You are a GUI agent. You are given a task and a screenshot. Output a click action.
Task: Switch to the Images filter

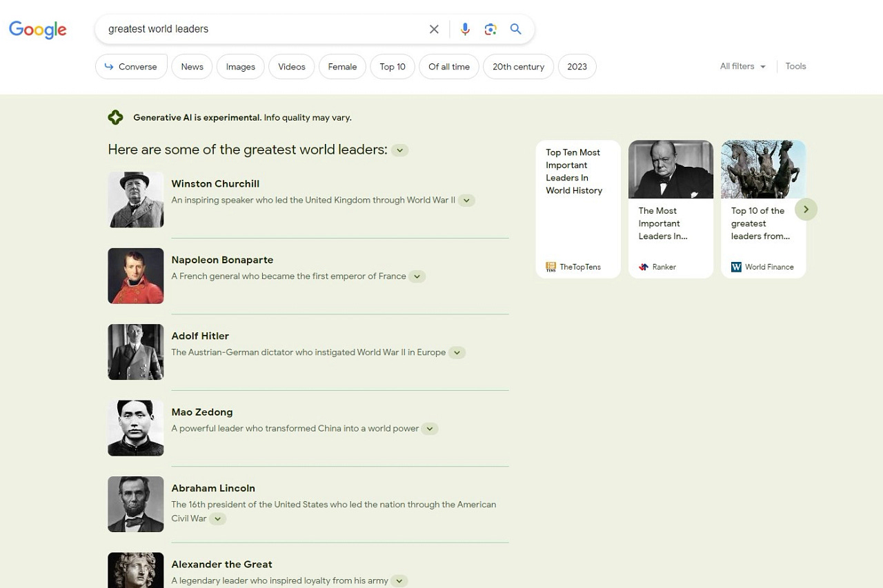click(241, 67)
